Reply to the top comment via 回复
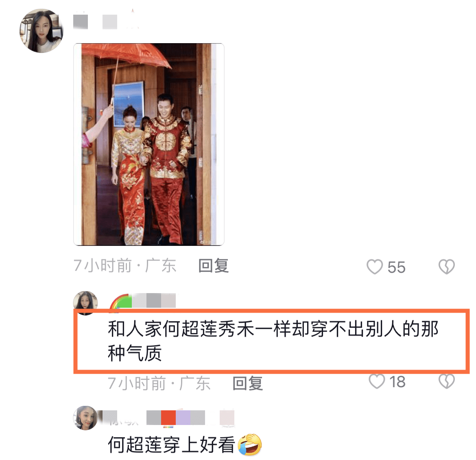The image size is (476, 460). pyautogui.click(x=214, y=265)
